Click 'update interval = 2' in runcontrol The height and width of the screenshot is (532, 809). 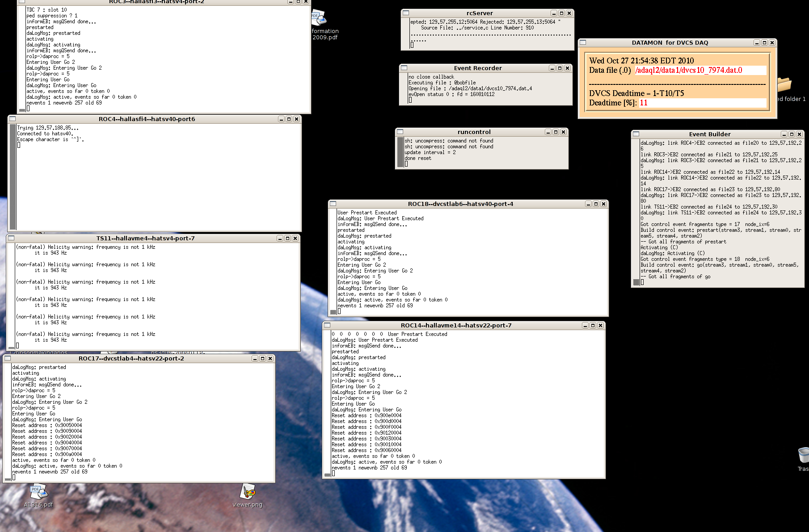tap(430, 152)
